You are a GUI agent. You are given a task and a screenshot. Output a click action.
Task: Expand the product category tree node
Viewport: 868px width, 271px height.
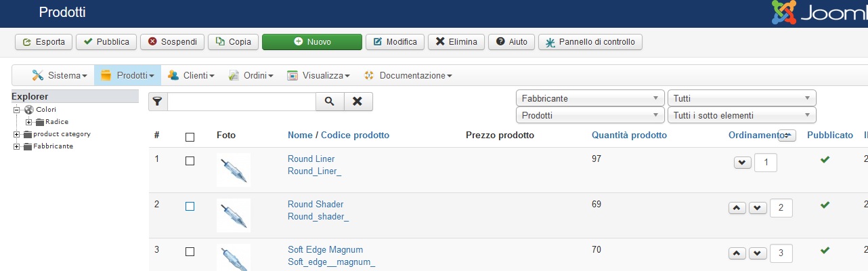(16, 134)
